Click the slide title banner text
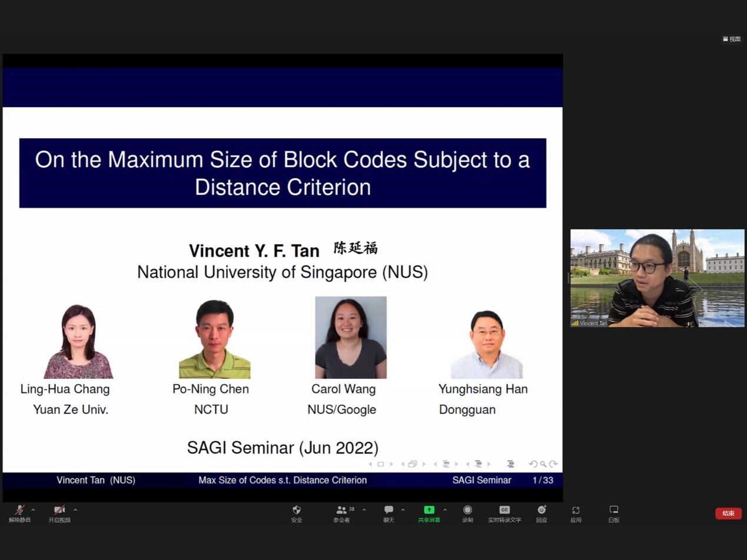The image size is (747, 560). click(283, 173)
